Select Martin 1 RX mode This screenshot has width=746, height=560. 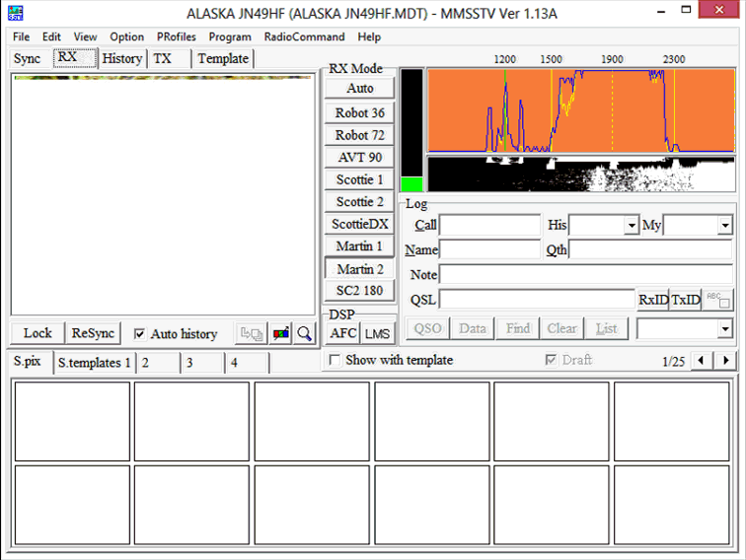(359, 246)
